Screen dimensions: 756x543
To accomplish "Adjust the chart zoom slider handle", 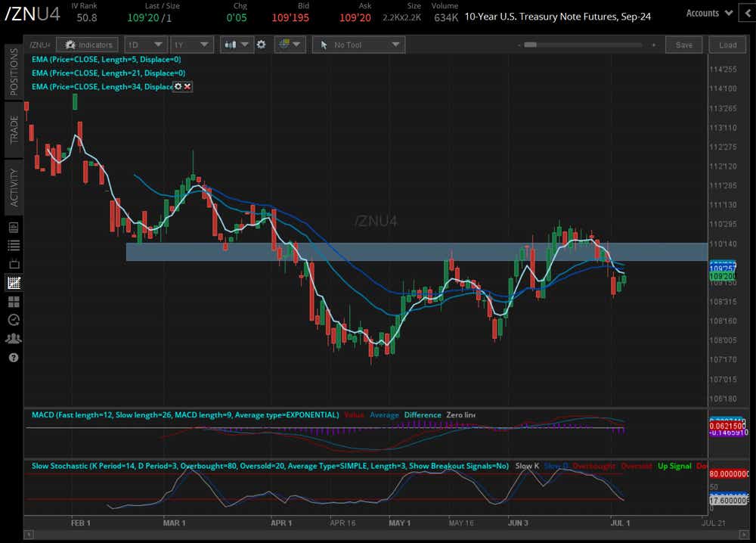I will point(531,45).
